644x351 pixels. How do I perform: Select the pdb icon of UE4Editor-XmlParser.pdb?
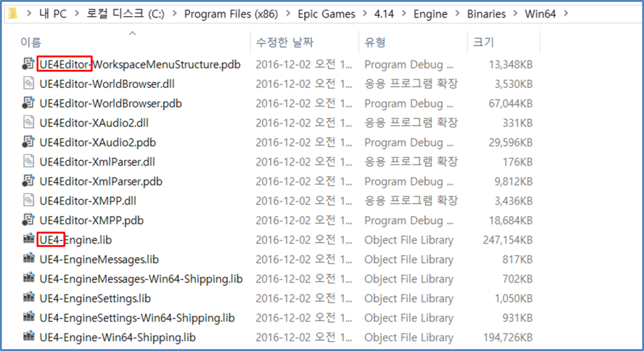[28, 181]
